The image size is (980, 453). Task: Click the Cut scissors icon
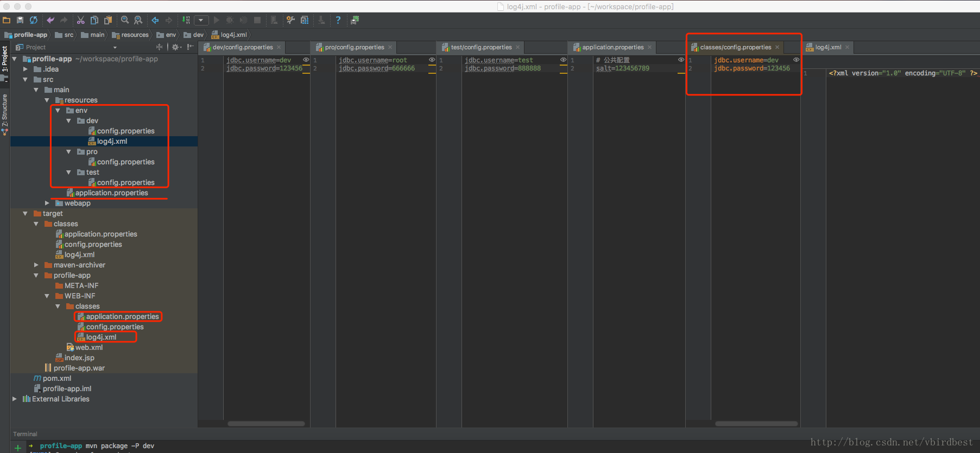tap(81, 20)
